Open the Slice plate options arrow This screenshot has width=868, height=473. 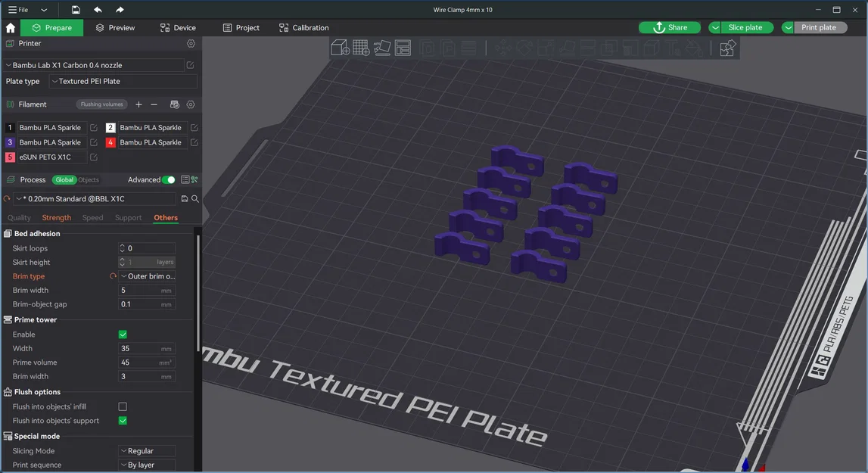(715, 28)
